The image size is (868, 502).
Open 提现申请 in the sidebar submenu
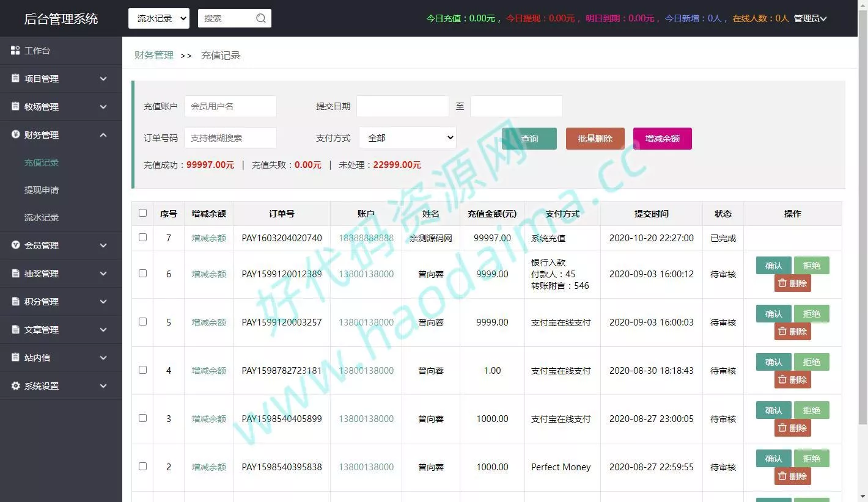point(42,190)
